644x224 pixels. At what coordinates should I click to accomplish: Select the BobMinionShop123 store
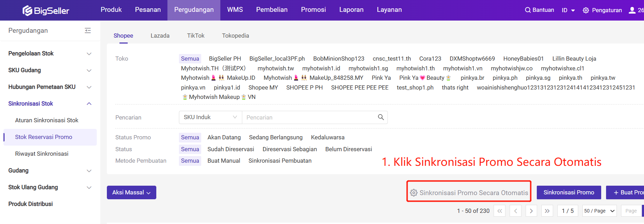pyautogui.click(x=339, y=59)
